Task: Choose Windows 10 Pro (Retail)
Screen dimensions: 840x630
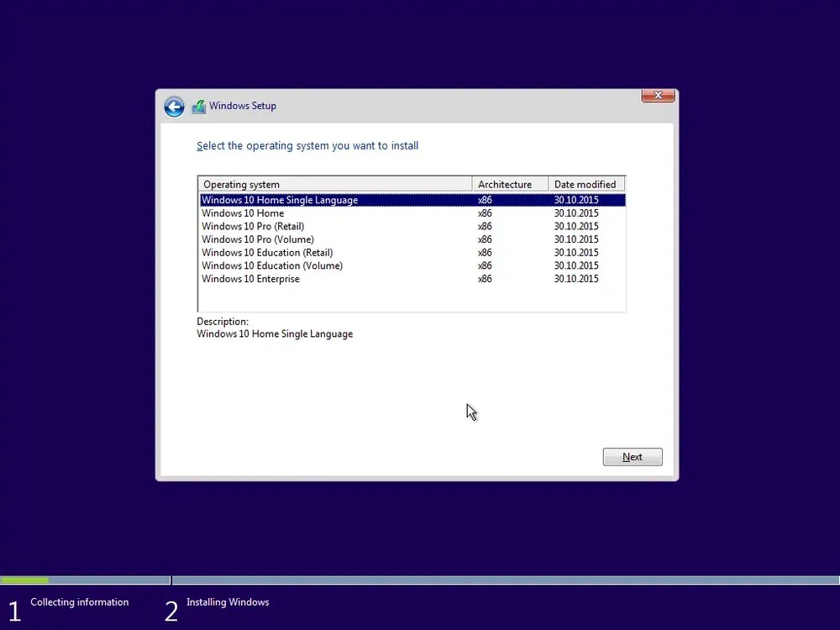Action: tap(412, 226)
